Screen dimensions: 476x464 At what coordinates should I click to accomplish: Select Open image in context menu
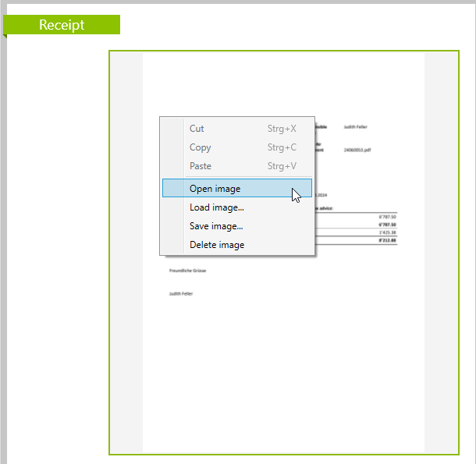[215, 189]
